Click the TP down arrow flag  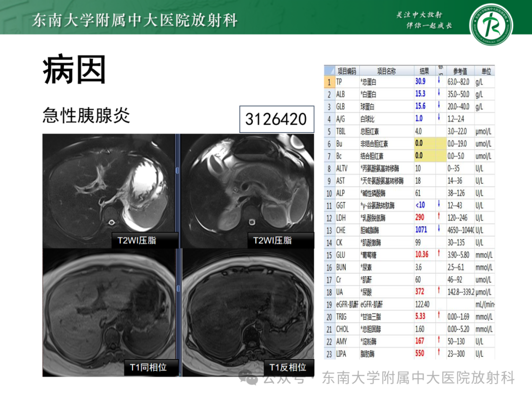[x=439, y=80]
